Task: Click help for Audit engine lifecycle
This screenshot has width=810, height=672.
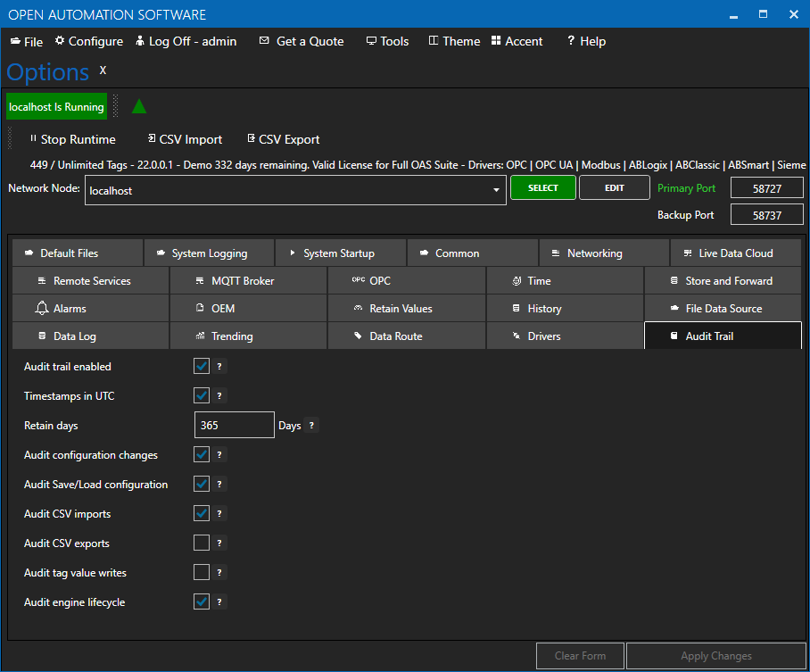Action: pos(219,601)
